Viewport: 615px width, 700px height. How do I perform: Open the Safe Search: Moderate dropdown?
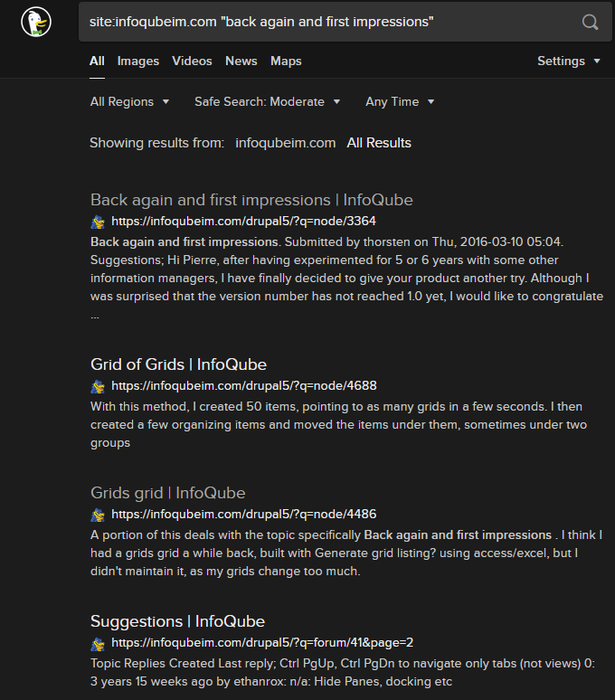(x=267, y=102)
